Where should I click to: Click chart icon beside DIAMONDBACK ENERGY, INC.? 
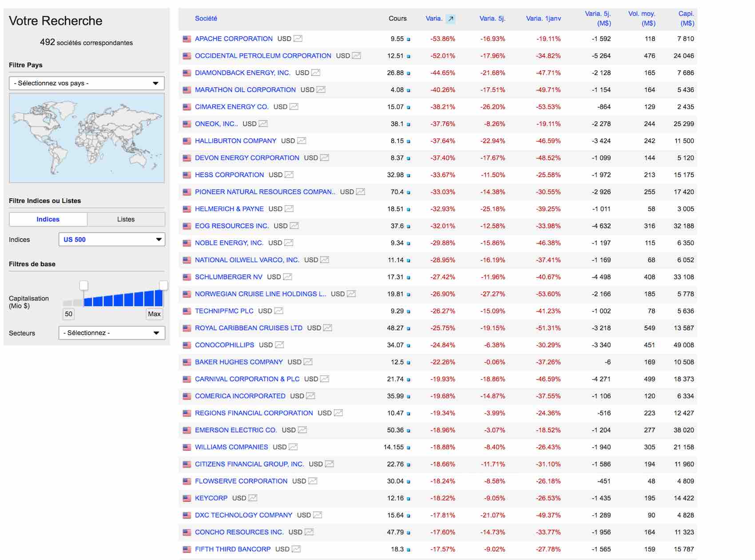click(x=316, y=73)
